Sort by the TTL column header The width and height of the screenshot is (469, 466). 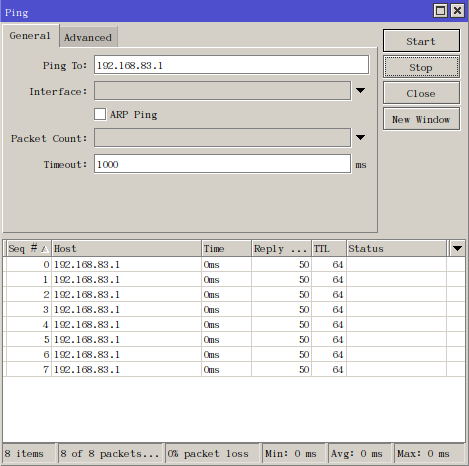329,248
